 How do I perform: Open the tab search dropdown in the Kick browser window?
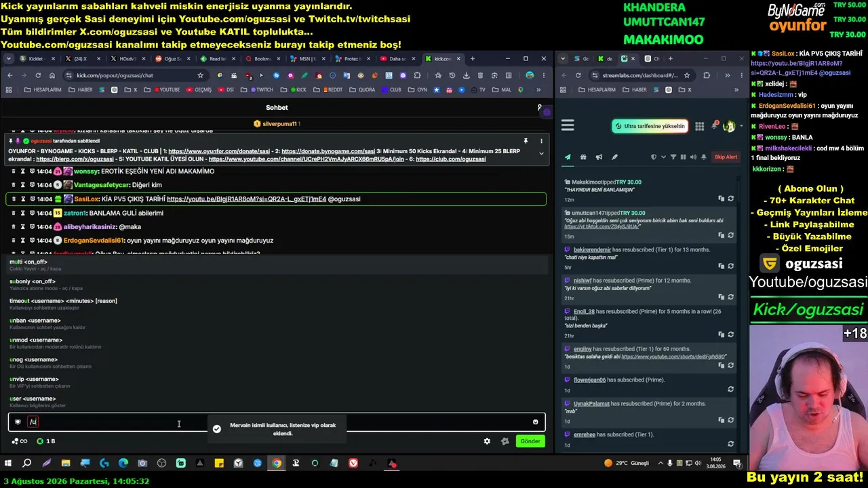point(10,59)
